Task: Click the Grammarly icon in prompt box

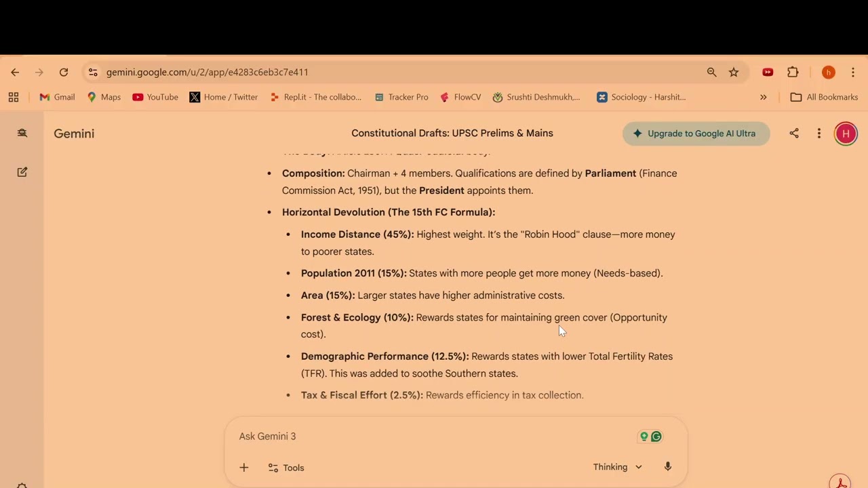Action: pyautogui.click(x=656, y=436)
